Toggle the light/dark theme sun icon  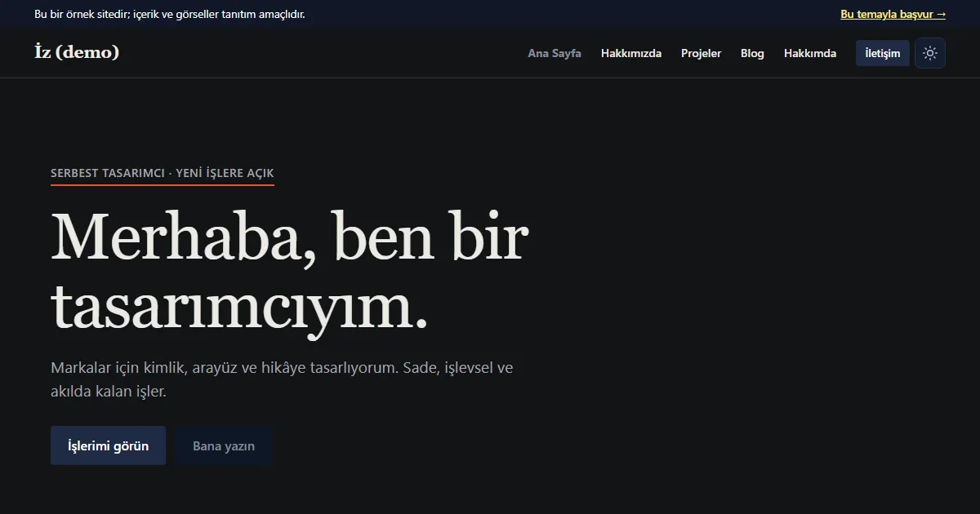click(x=930, y=53)
